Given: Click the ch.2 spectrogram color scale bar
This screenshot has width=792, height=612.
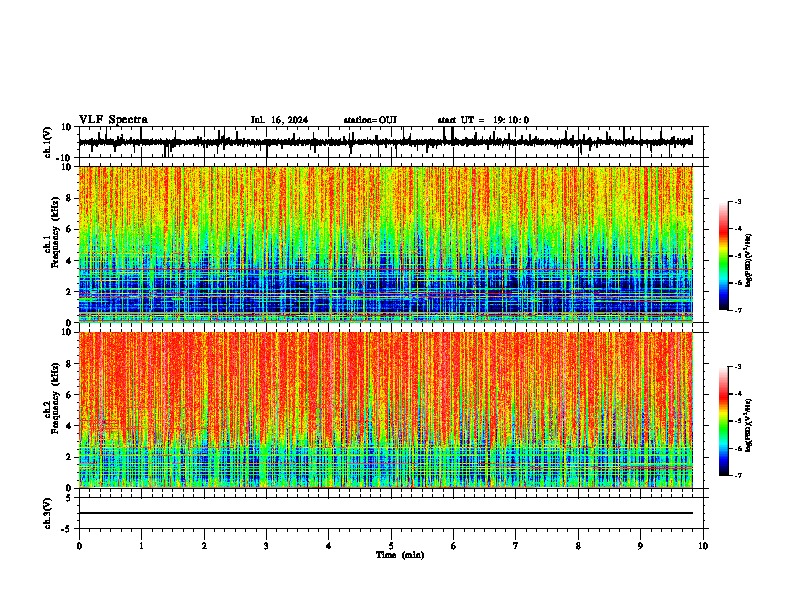Looking at the screenshot, I should click(724, 421).
